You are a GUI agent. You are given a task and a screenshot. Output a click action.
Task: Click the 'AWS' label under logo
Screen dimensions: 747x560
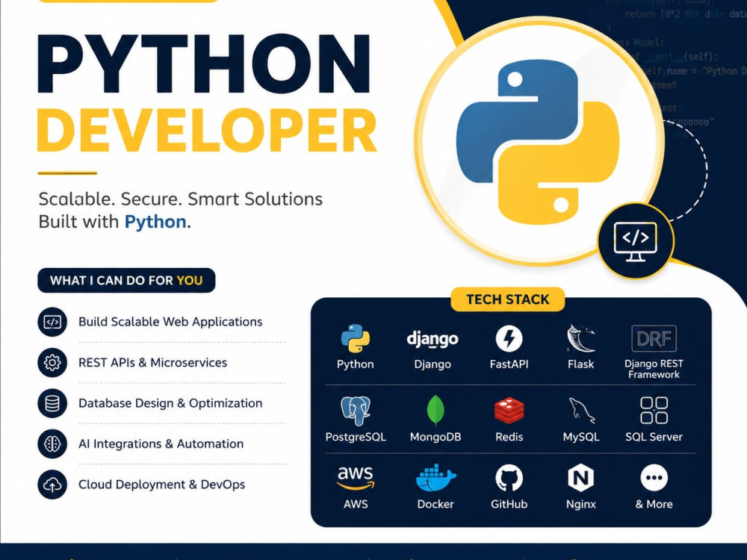click(x=356, y=504)
